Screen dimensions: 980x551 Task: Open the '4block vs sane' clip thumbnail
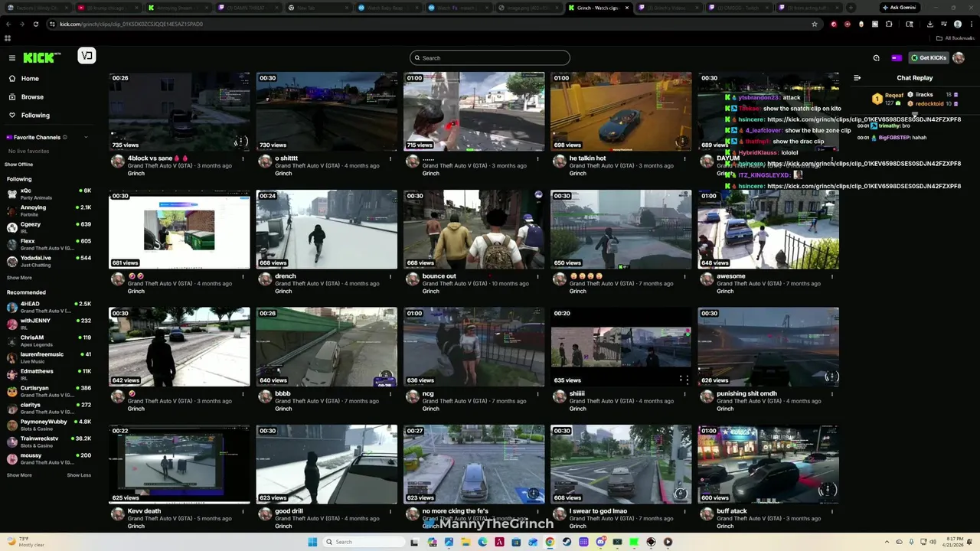click(x=179, y=112)
